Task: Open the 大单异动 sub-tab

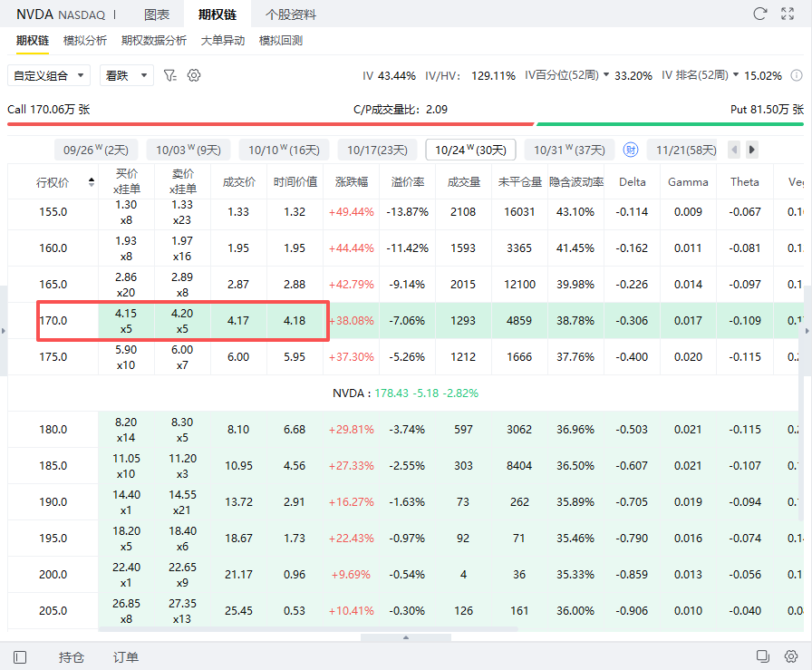Action: point(223,41)
